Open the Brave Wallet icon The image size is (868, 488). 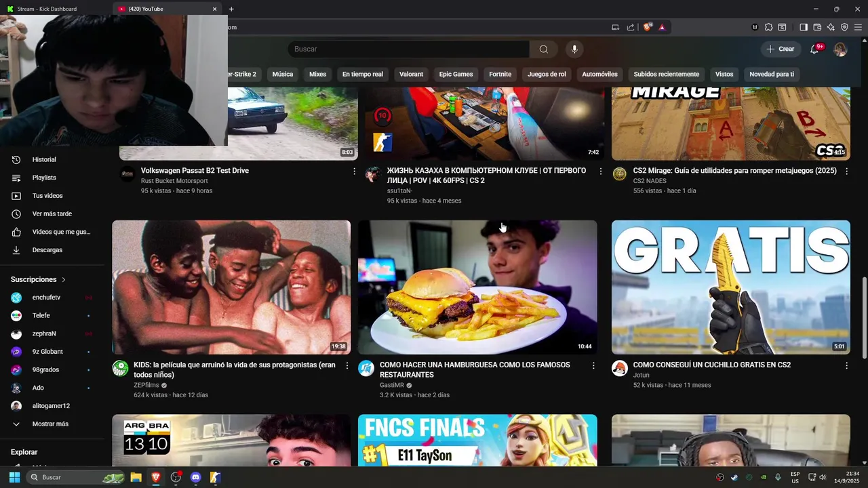[817, 27]
